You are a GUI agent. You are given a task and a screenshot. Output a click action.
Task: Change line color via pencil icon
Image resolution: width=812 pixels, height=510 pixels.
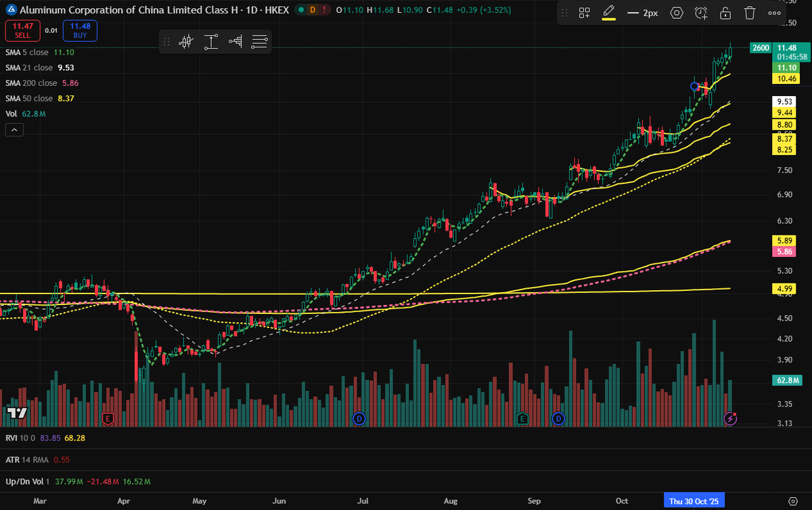pyautogui.click(x=608, y=13)
